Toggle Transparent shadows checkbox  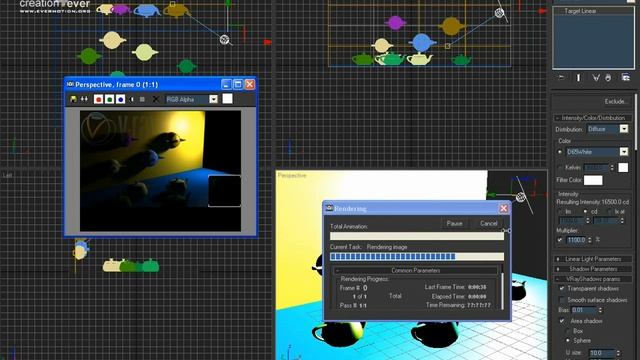562,289
